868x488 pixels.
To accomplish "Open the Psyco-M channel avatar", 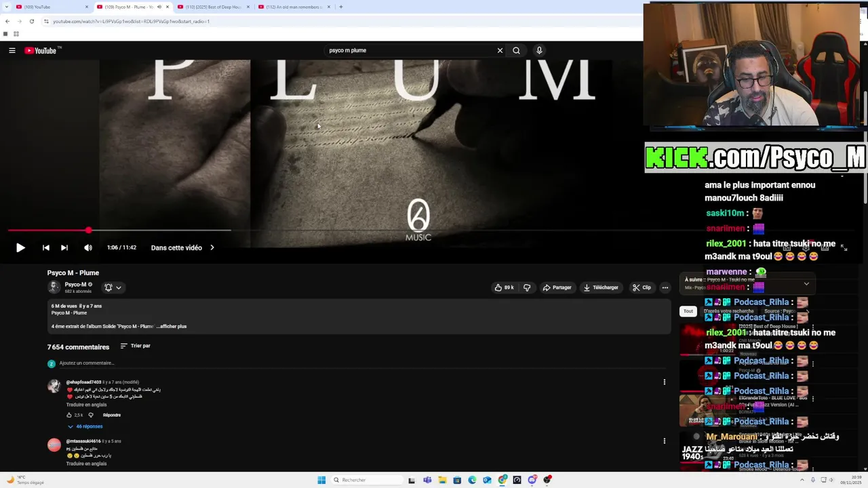I will 54,287.
